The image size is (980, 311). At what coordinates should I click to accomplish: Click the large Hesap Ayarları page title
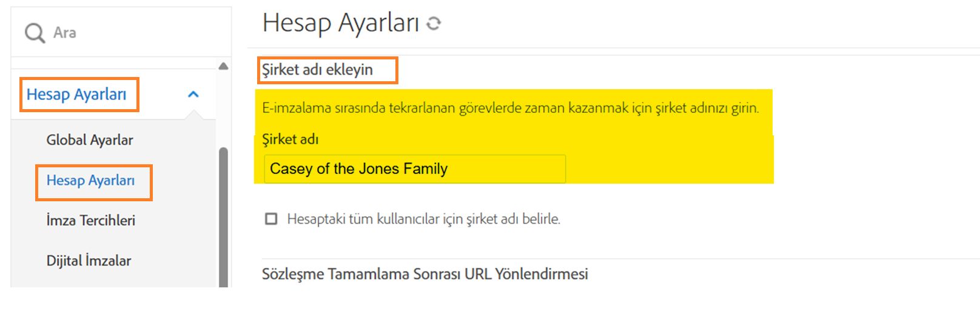tap(341, 23)
